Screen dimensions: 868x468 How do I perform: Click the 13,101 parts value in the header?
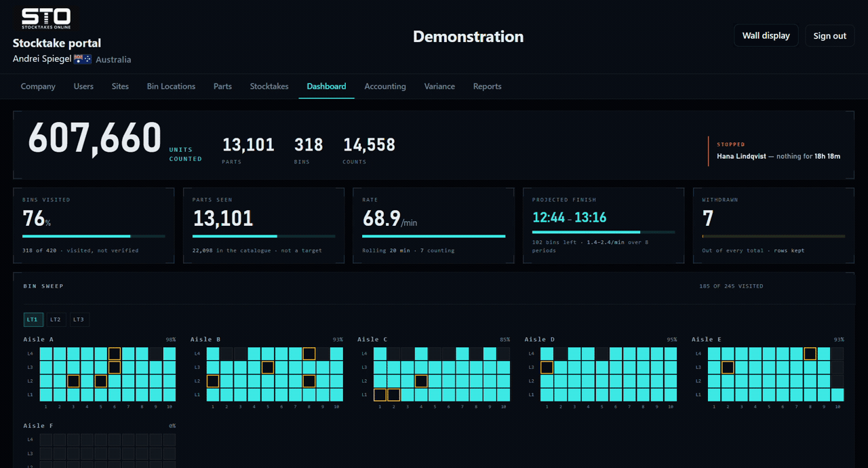click(x=248, y=144)
